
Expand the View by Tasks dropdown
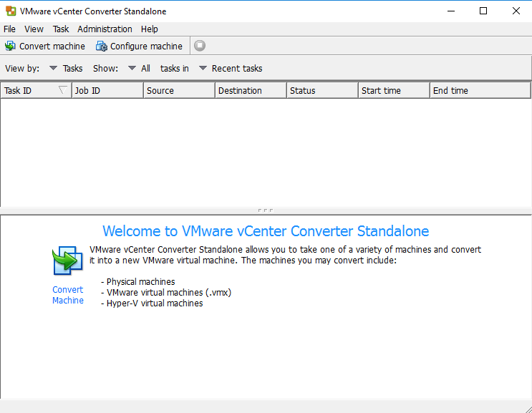tap(53, 68)
